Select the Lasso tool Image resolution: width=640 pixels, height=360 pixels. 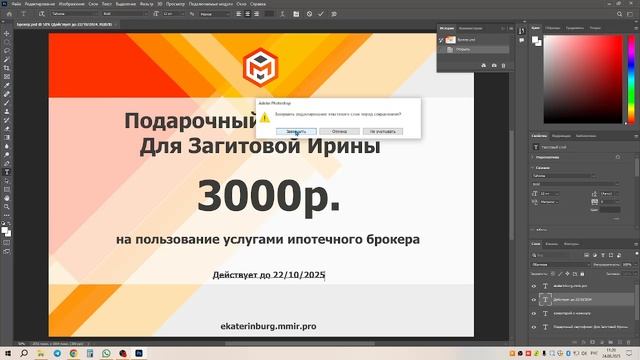pyautogui.click(x=7, y=51)
